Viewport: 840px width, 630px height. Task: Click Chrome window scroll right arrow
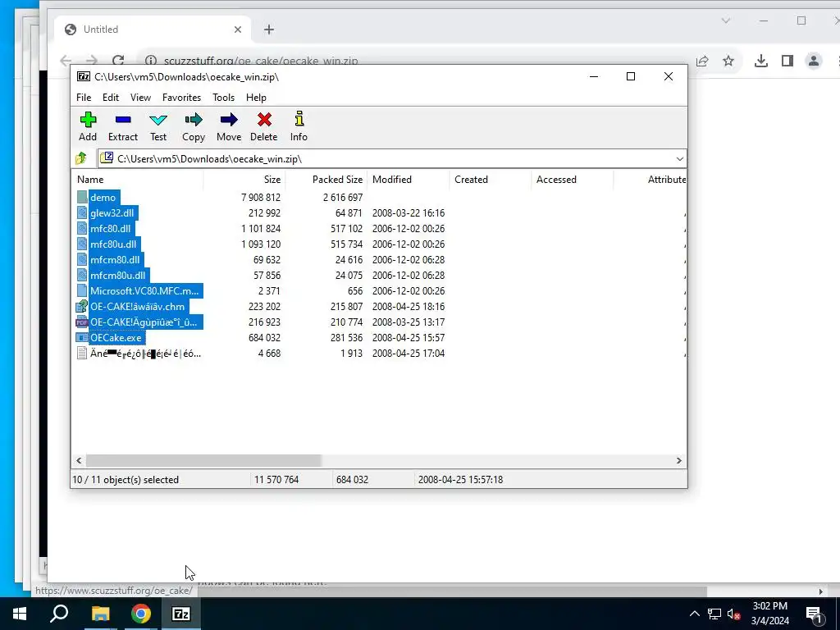click(x=820, y=591)
